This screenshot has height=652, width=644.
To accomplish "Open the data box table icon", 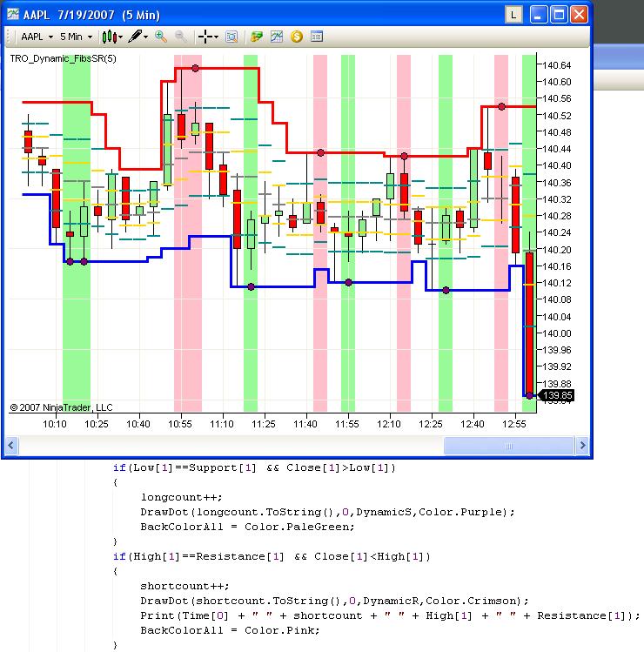I will [x=317, y=37].
